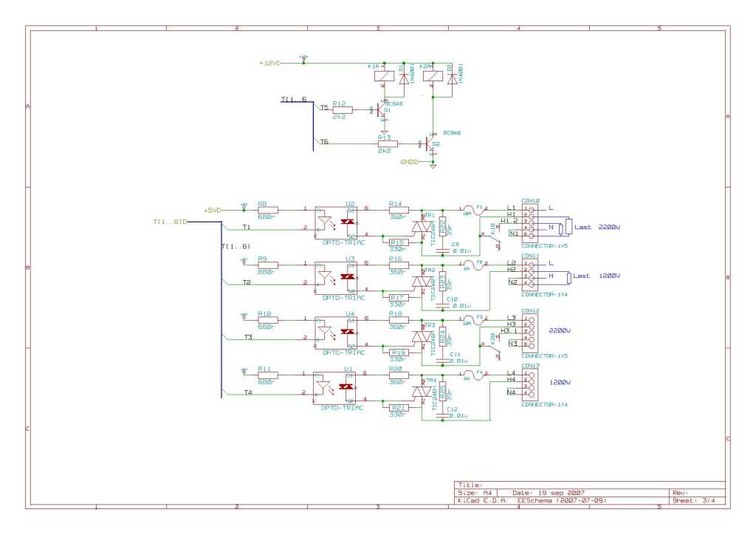Pick the R22 vertical resistor symbol
756x535 pixels.
[442, 227]
